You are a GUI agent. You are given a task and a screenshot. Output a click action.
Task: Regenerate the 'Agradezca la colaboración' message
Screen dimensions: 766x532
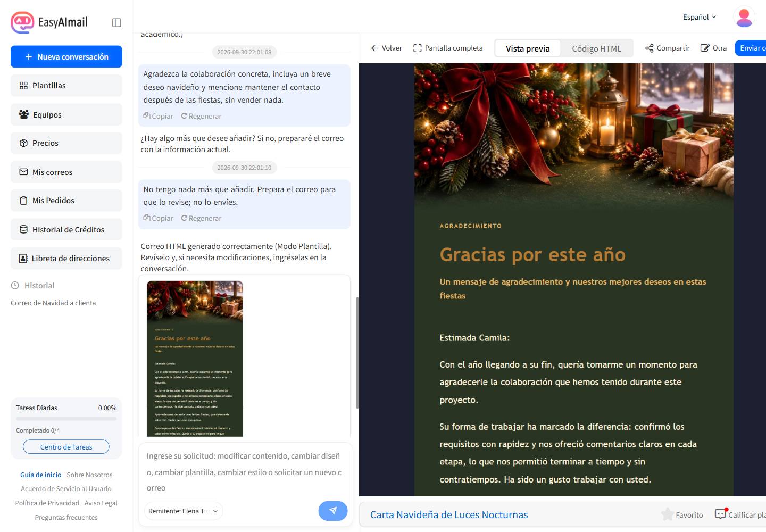point(201,116)
